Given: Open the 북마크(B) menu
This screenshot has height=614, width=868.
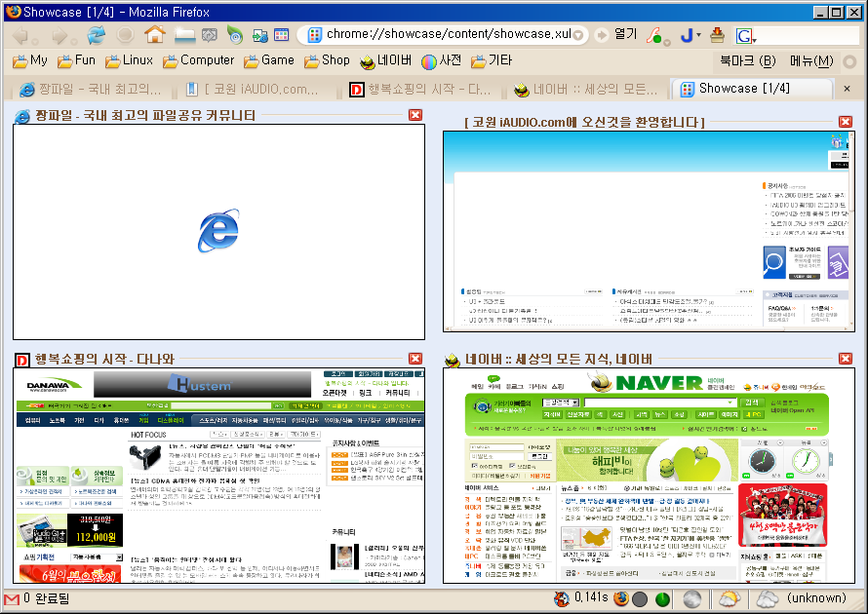Looking at the screenshot, I should pyautogui.click(x=748, y=60).
